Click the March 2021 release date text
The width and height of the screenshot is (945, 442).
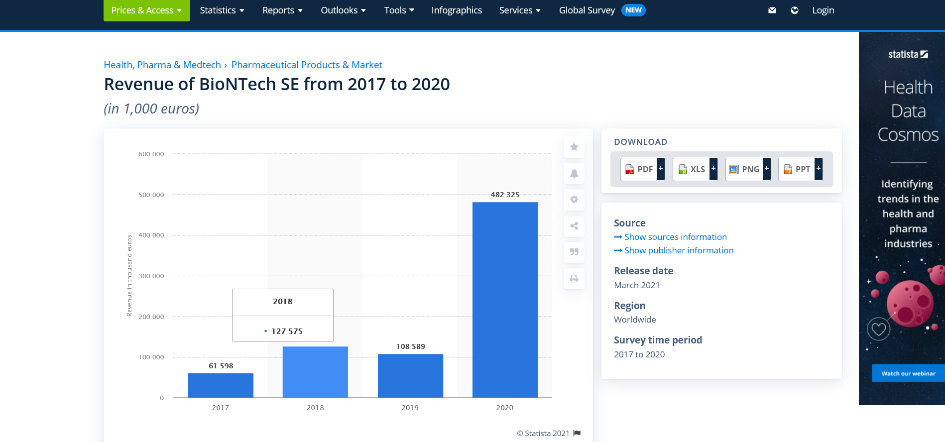pyautogui.click(x=637, y=285)
